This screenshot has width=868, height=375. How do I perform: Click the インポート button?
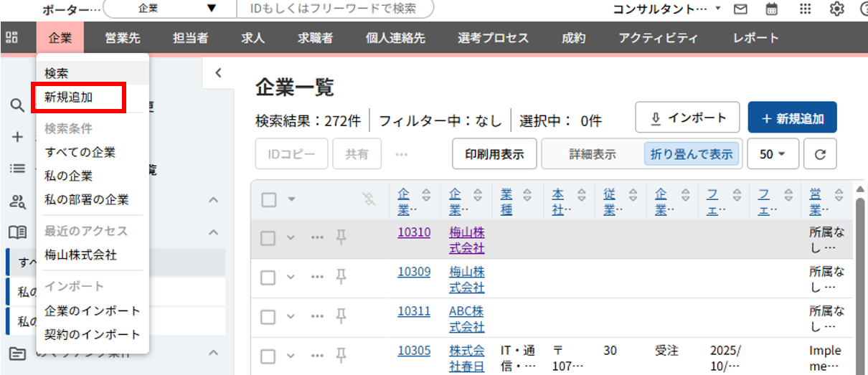point(688,118)
